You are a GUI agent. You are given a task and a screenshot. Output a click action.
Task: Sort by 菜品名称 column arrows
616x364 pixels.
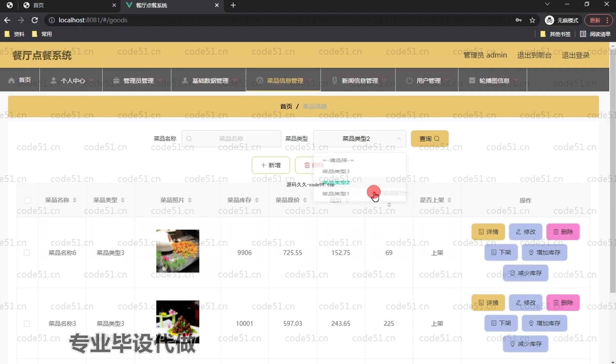75,200
